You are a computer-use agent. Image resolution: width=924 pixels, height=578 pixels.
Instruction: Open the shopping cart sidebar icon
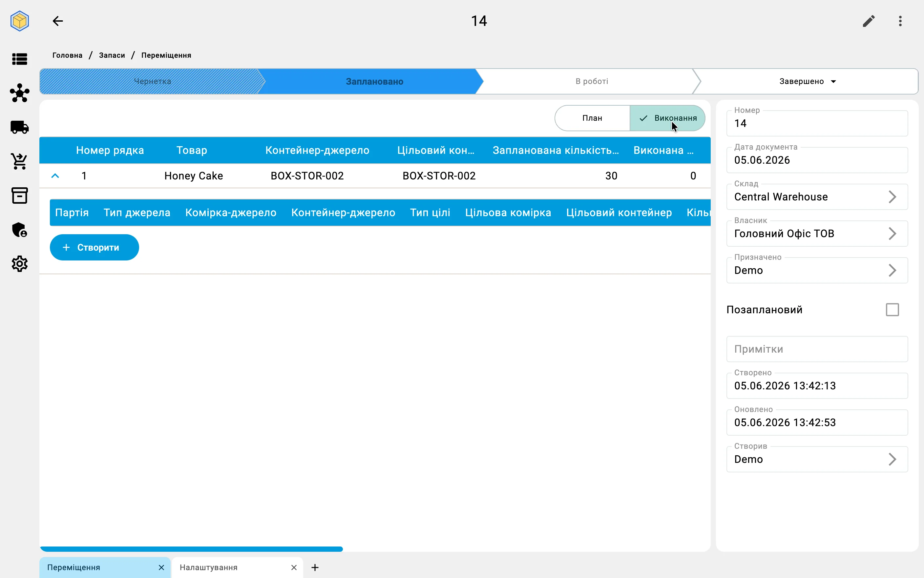pyautogui.click(x=19, y=161)
